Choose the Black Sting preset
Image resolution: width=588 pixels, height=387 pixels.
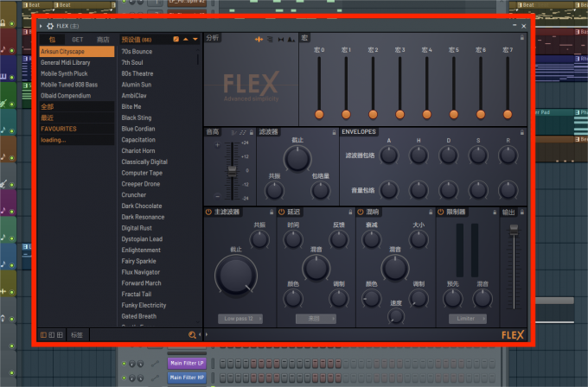point(136,117)
